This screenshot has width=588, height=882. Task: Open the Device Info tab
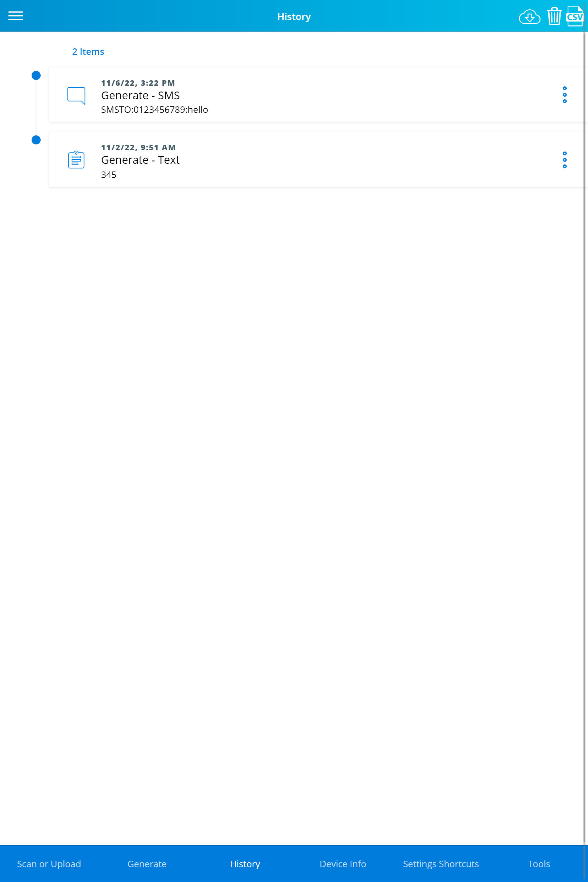(x=343, y=864)
